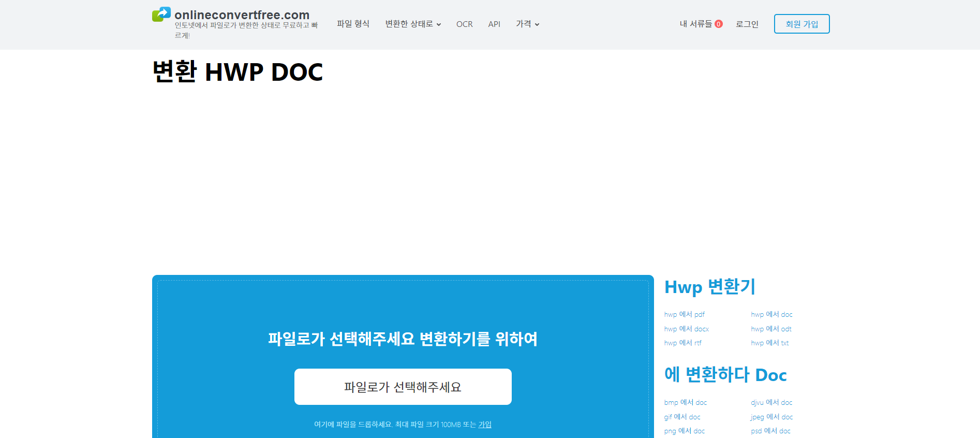Select hwp 에서 pdf converter link
The width and height of the screenshot is (980, 438).
(684, 315)
